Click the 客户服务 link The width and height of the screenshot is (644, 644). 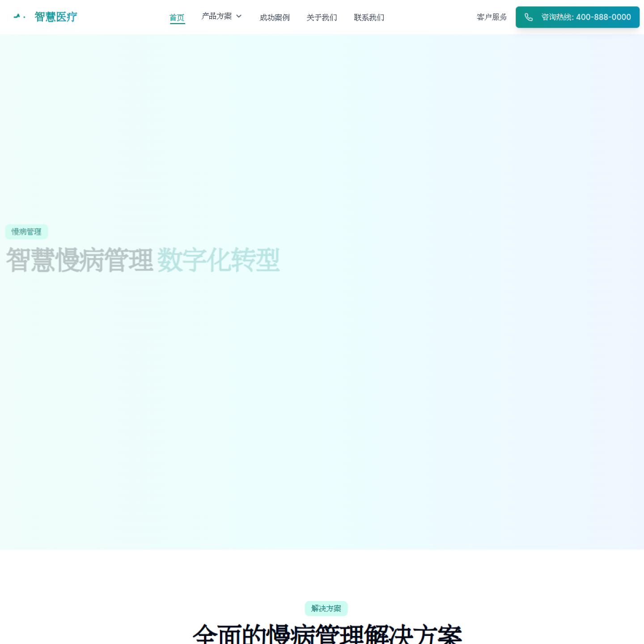[x=491, y=17]
